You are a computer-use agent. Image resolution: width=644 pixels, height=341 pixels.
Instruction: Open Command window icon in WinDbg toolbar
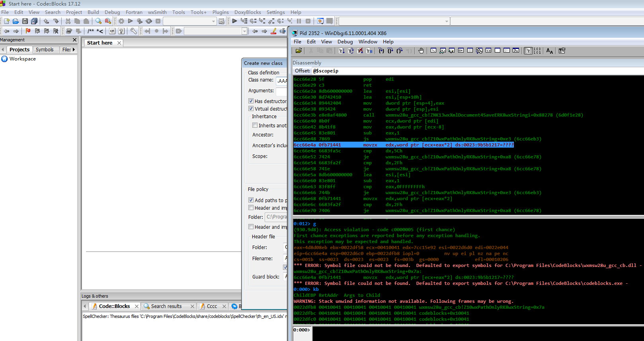click(433, 51)
